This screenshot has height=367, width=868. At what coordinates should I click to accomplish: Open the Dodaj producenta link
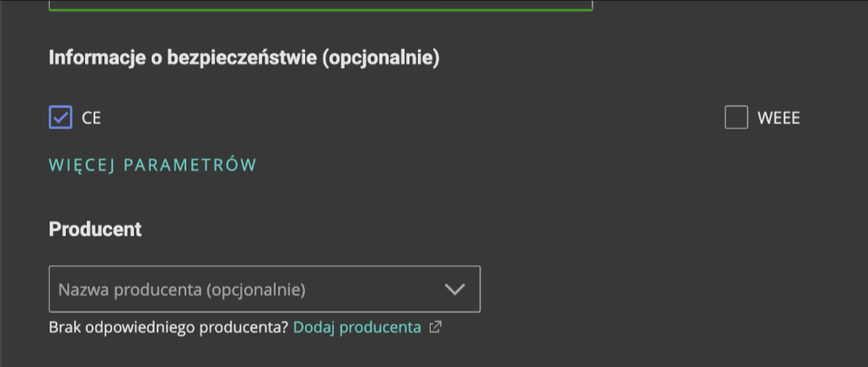[357, 328]
